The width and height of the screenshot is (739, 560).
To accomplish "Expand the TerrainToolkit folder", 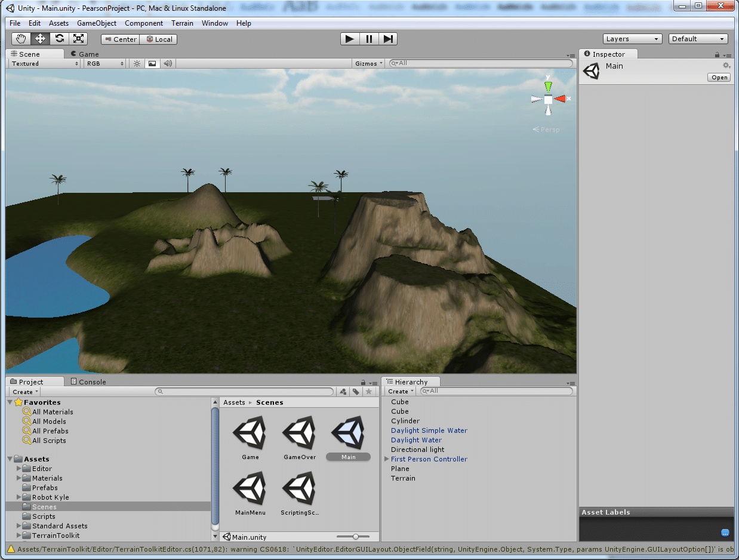I will coord(19,536).
